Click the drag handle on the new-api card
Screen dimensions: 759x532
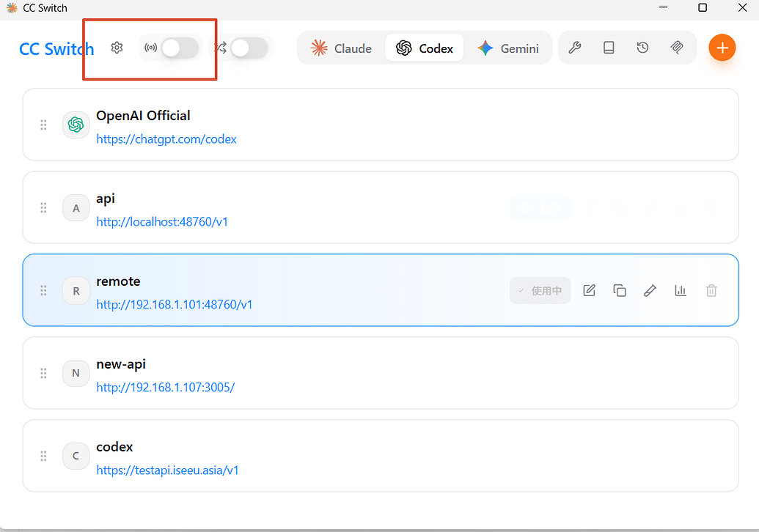coord(43,373)
